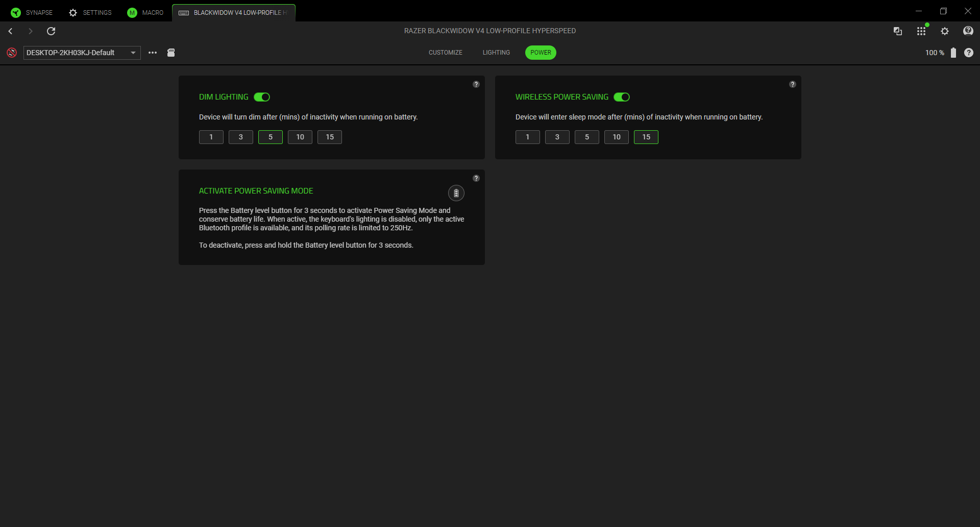Viewport: 980px width, 527px height.
Task: Select the Power section
Action: point(541,53)
